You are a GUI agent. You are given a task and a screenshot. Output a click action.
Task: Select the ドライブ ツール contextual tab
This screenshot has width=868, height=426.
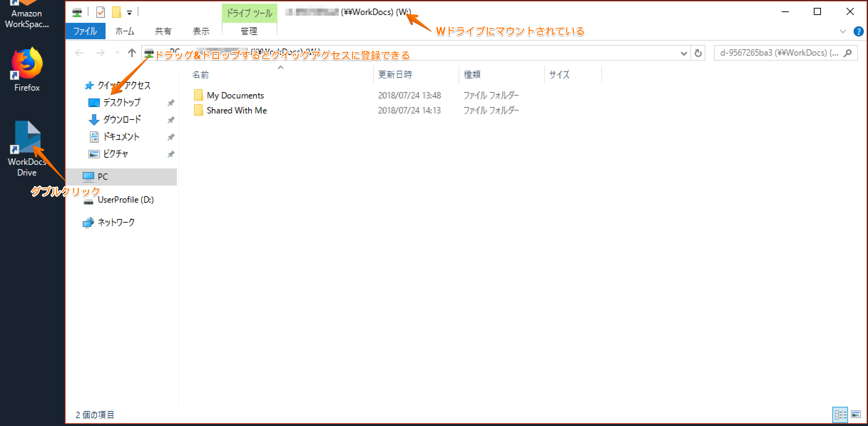pyautogui.click(x=249, y=13)
